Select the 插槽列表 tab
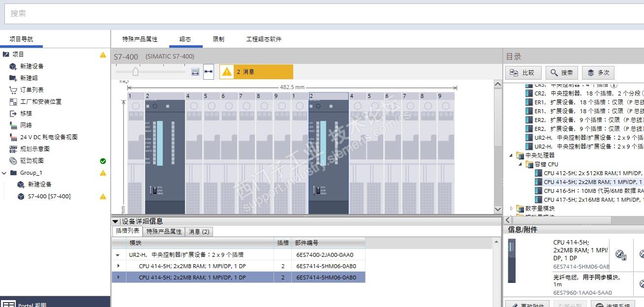This screenshot has width=644, height=307. click(127, 231)
